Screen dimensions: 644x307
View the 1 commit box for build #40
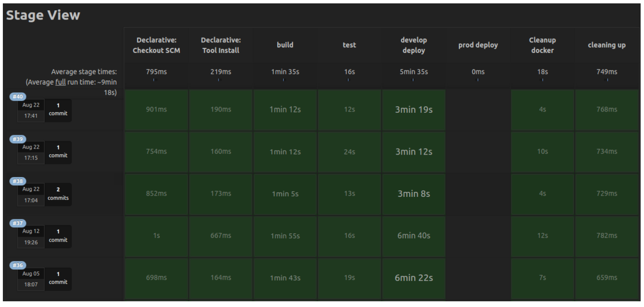point(58,110)
